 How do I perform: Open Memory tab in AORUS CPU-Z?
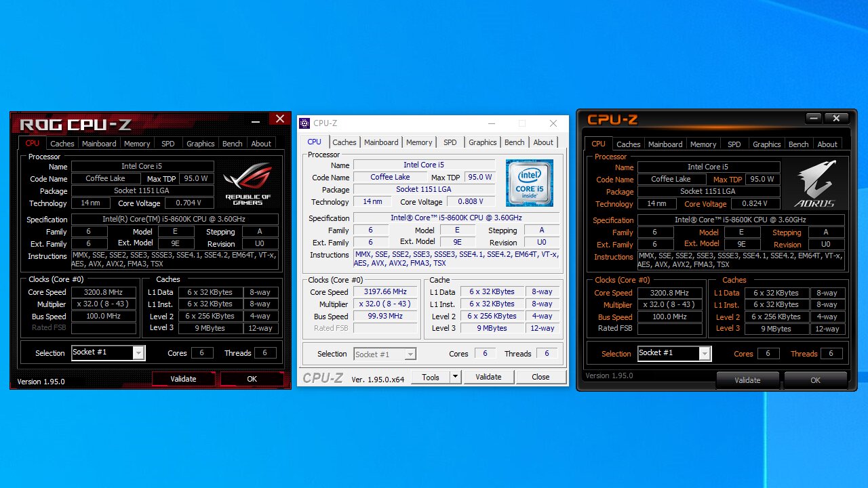point(703,144)
